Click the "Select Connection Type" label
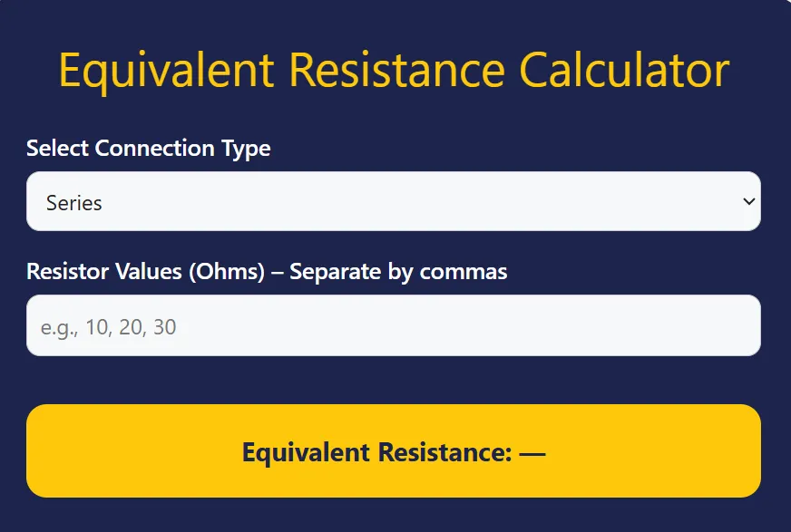791x532 pixels. click(x=148, y=148)
